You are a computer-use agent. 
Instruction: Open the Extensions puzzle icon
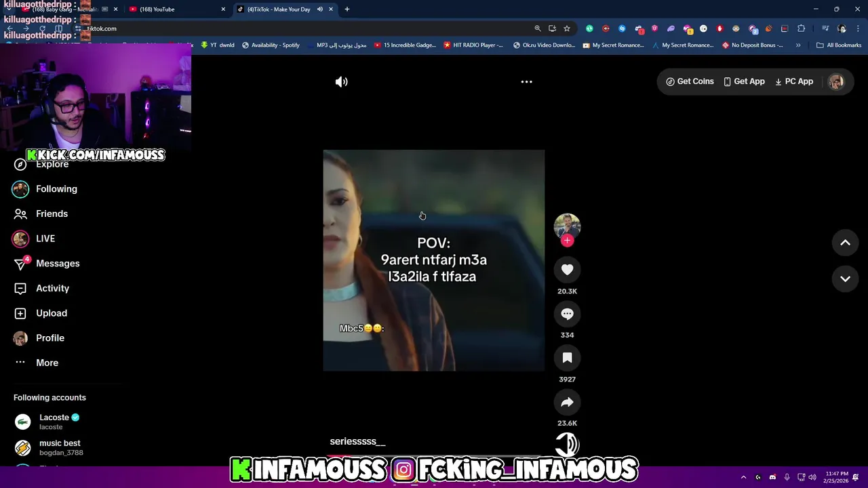[802, 28]
